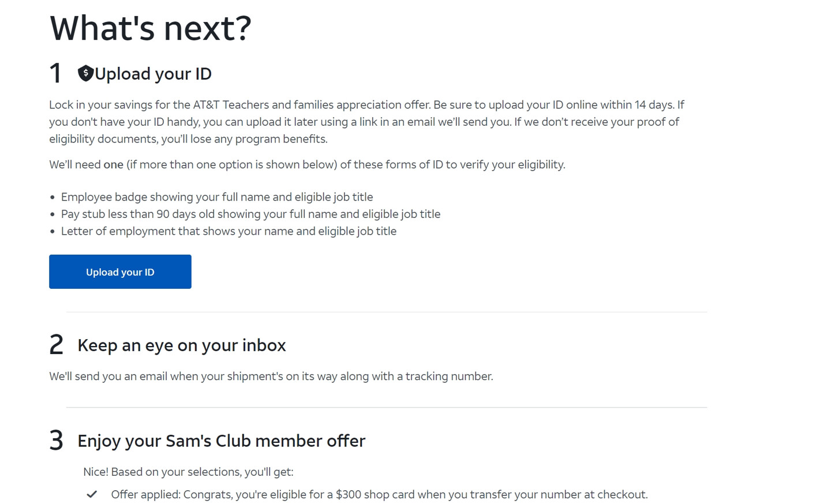Click the step number 3
This screenshot has height=504, width=816.
pos(56,441)
